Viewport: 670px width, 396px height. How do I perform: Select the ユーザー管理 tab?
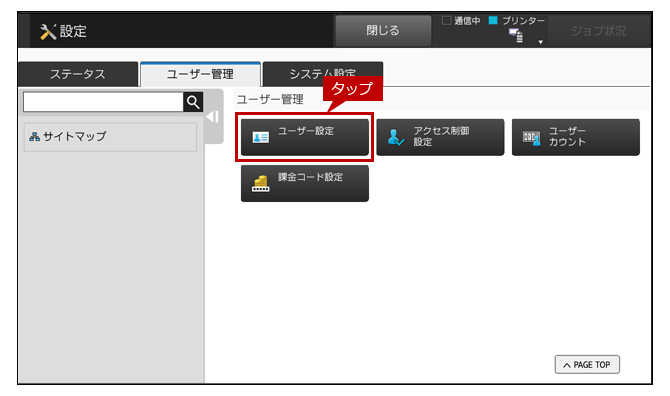click(x=200, y=74)
